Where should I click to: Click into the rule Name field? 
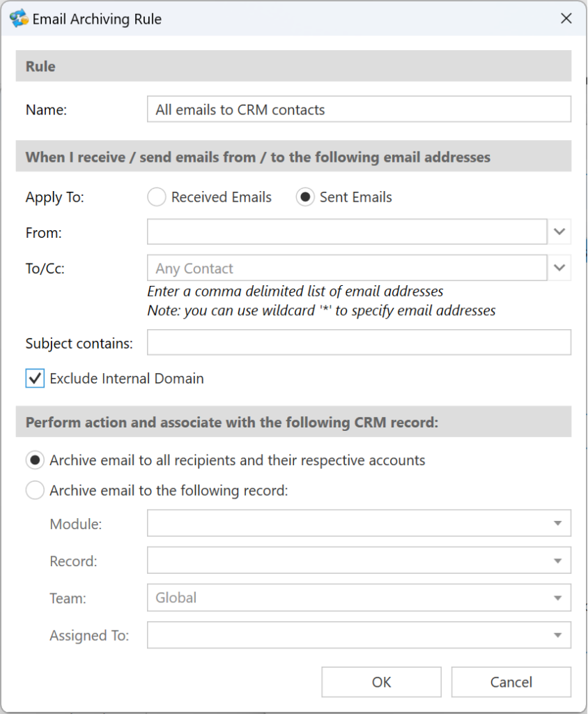pyautogui.click(x=359, y=109)
